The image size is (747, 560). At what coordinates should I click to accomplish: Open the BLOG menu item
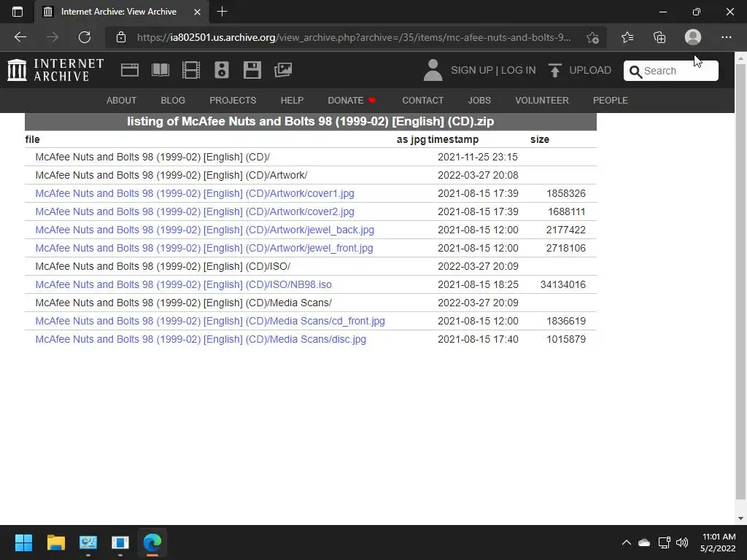click(x=173, y=101)
